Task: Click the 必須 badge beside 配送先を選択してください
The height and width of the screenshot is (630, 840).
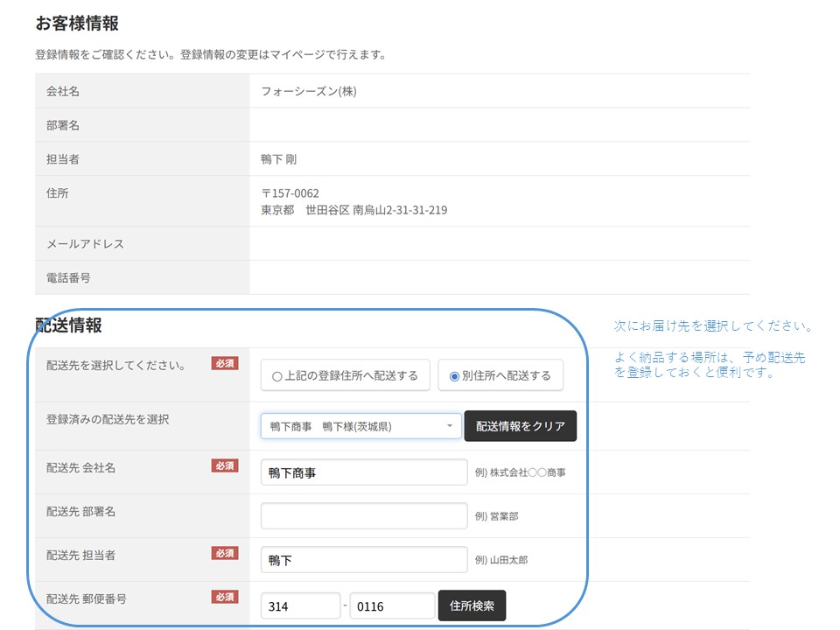Action: point(225,364)
